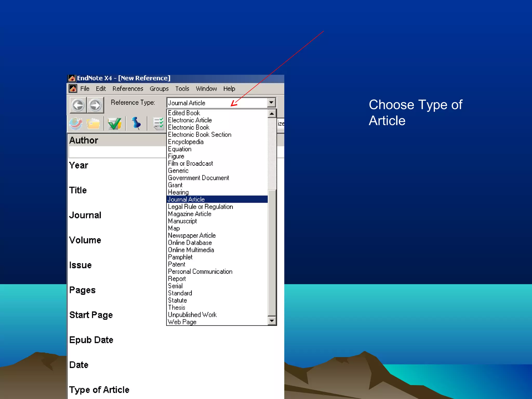Choose Serial reference type
The image size is (532, 399).
coord(217,286)
